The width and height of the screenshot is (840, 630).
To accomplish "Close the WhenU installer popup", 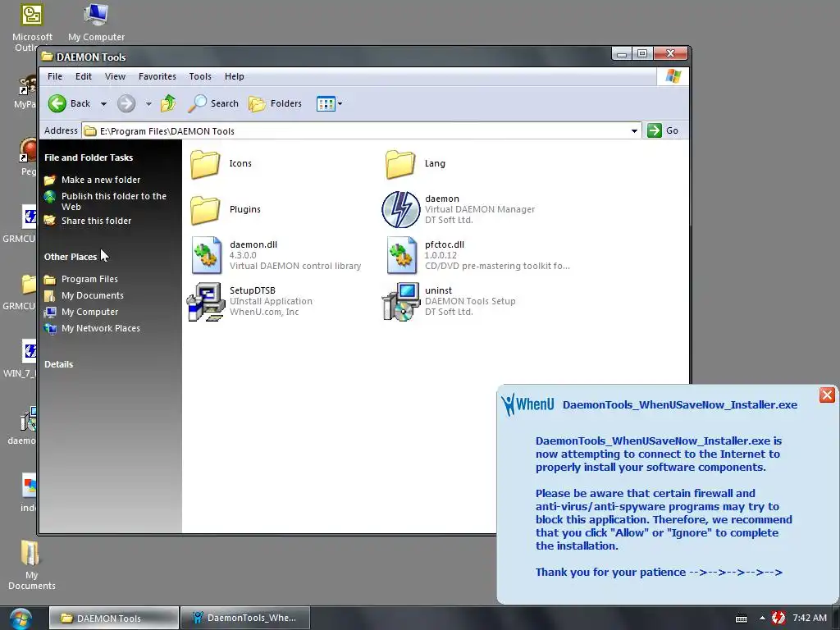I will (x=827, y=395).
